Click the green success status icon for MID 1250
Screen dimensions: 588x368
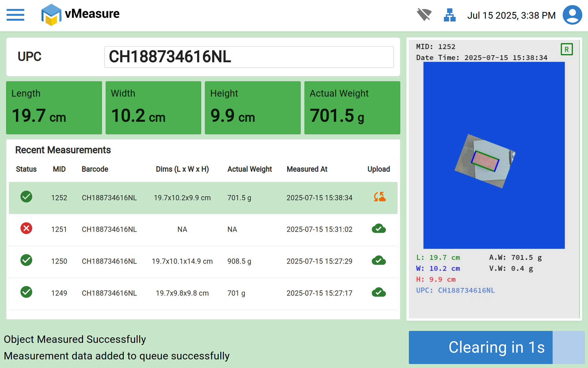point(26,260)
